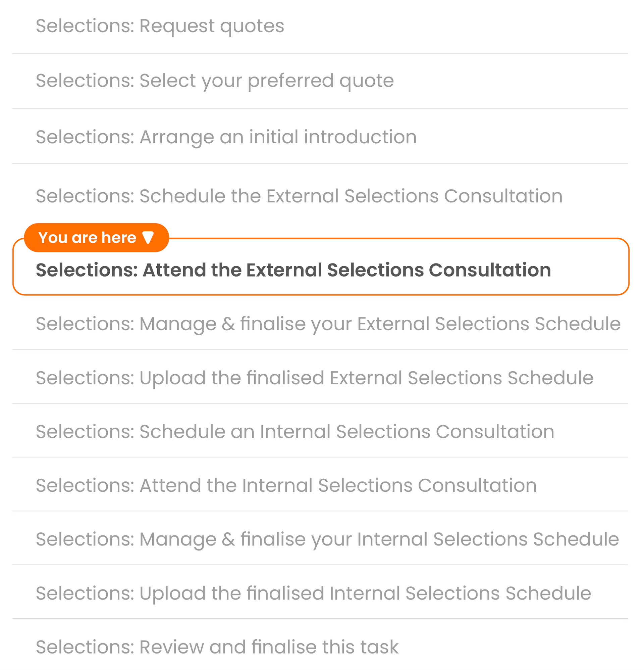Open the bold "Attend the External Selections Consultation" step
The width and height of the screenshot is (644, 670).
pyautogui.click(x=293, y=270)
